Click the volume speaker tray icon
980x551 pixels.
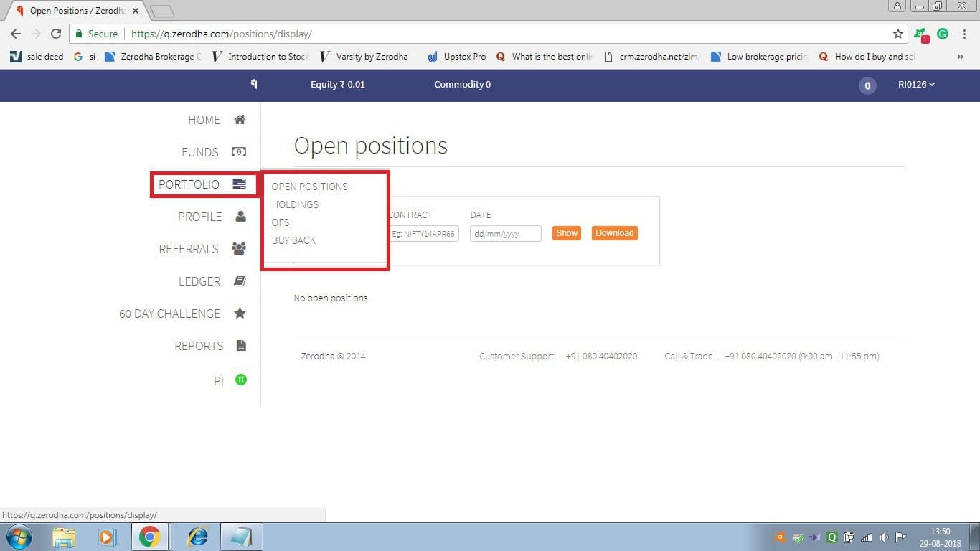pyautogui.click(x=884, y=537)
